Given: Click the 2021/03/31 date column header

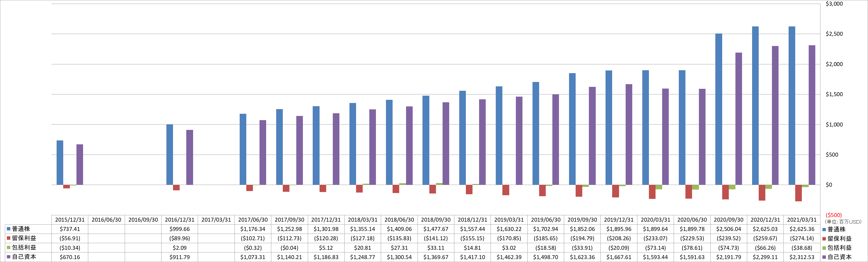Looking at the screenshot, I should pos(802,220).
